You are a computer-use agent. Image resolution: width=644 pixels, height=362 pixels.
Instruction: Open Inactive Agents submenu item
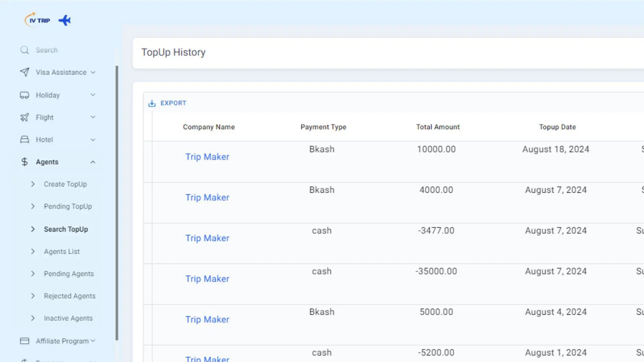pos(68,318)
